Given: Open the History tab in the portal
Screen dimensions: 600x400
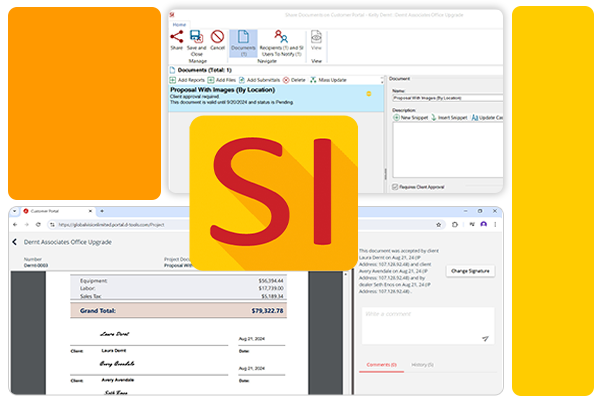Looking at the screenshot, I should (x=423, y=364).
